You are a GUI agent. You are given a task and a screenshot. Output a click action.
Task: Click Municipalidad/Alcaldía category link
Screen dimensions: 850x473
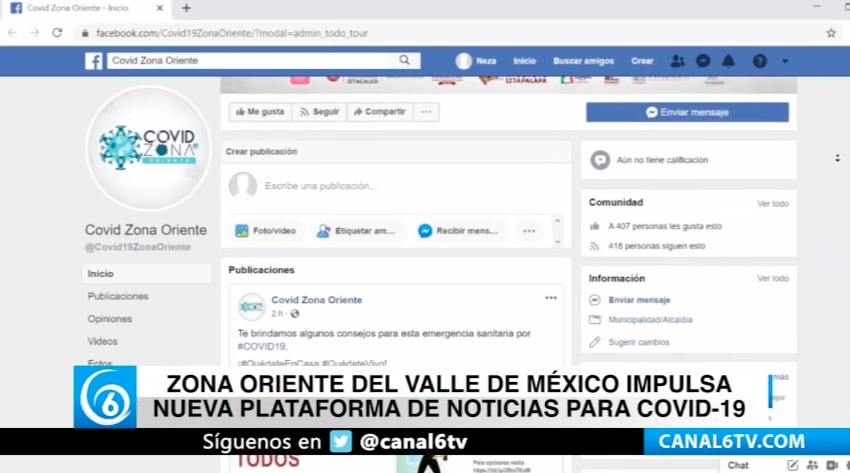click(650, 320)
